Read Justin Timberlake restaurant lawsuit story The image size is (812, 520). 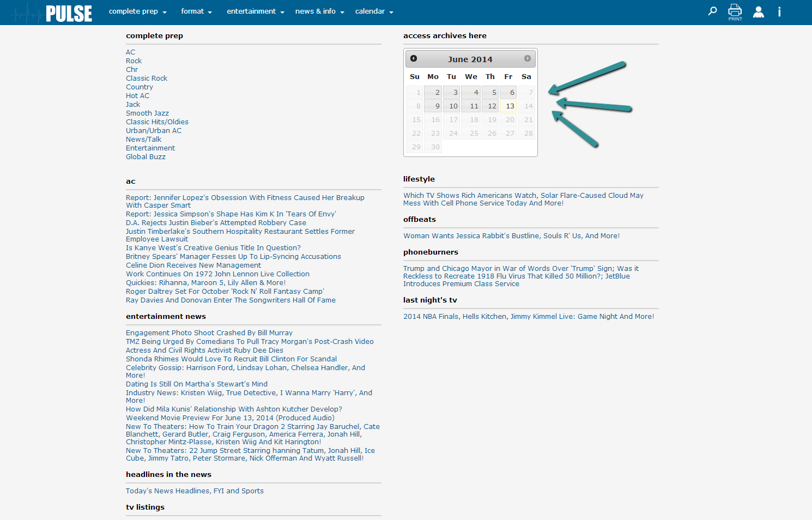click(x=240, y=235)
